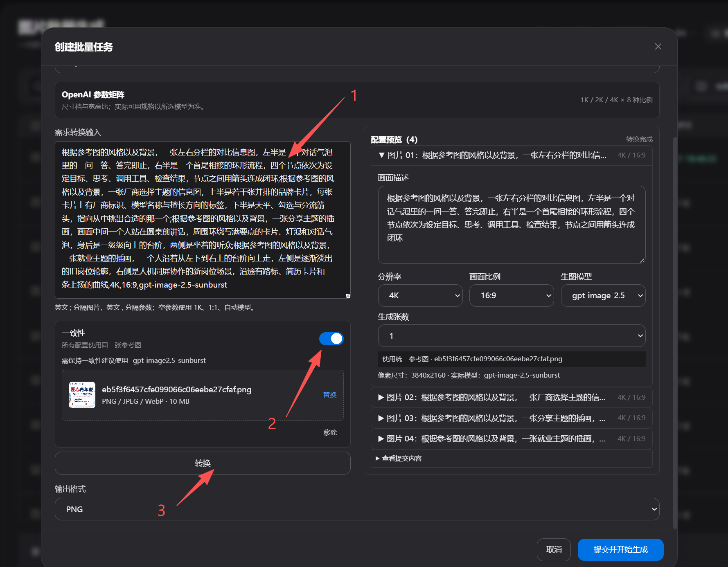Click the 配置预览 (4) heading
Image resolution: width=728 pixels, height=567 pixels.
tap(394, 140)
